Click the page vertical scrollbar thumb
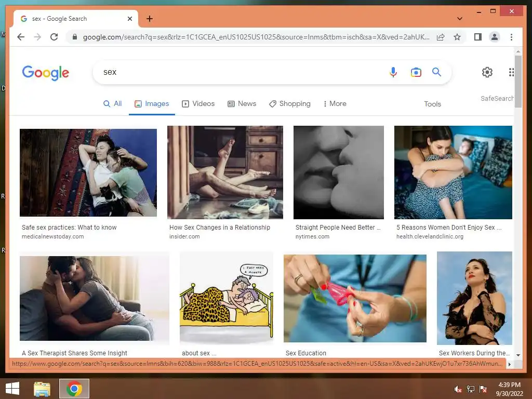532x399 pixels. point(518,82)
